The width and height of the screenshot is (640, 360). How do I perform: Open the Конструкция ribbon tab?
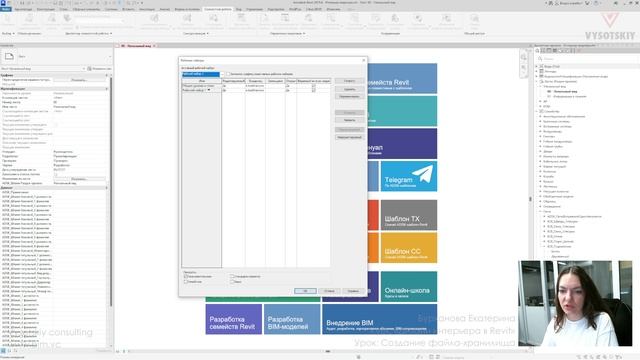(45, 9)
